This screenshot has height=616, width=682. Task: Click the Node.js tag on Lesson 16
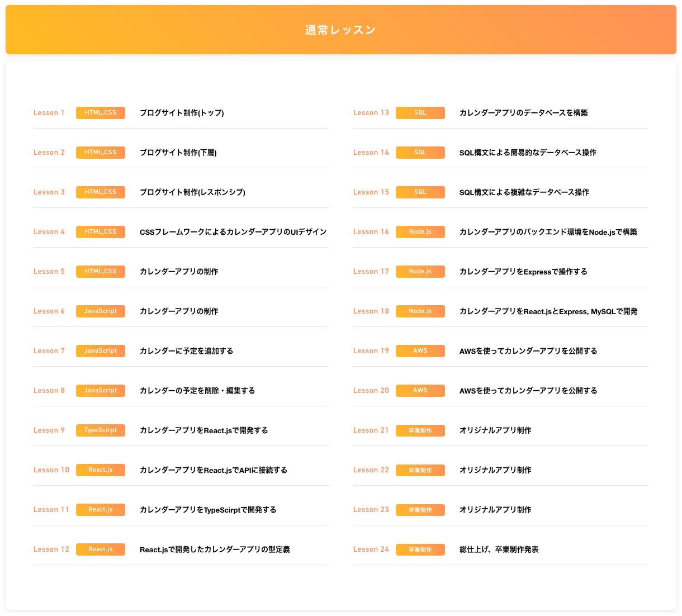420,232
